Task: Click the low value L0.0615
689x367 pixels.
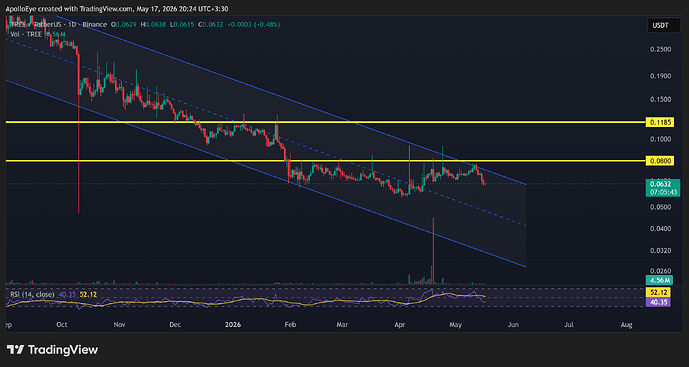Action: click(182, 25)
